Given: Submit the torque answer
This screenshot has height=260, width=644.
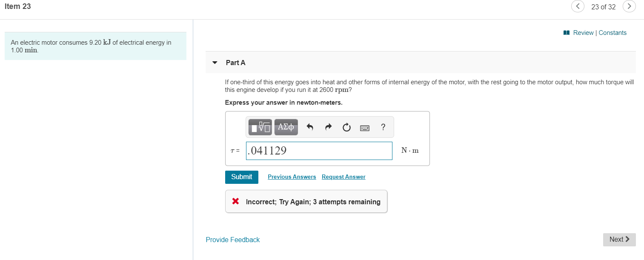Looking at the screenshot, I should tap(241, 177).
